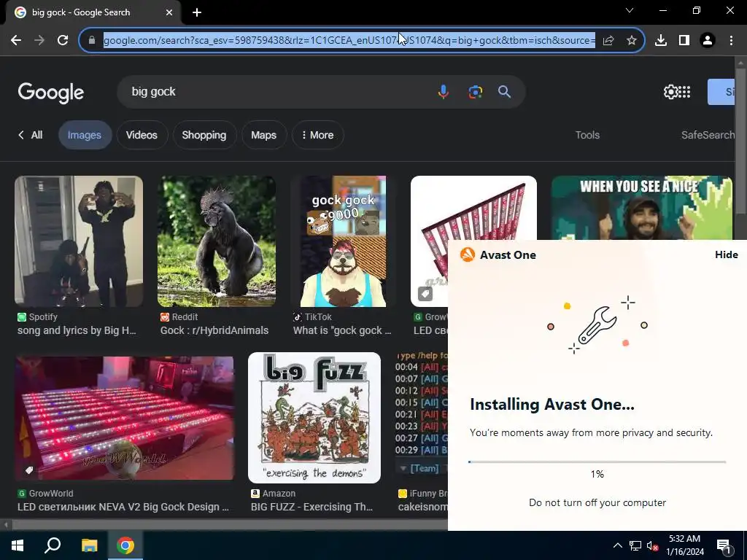Click the blue Sign in button
Viewport: 747px width, 560px height.
coord(721,92)
